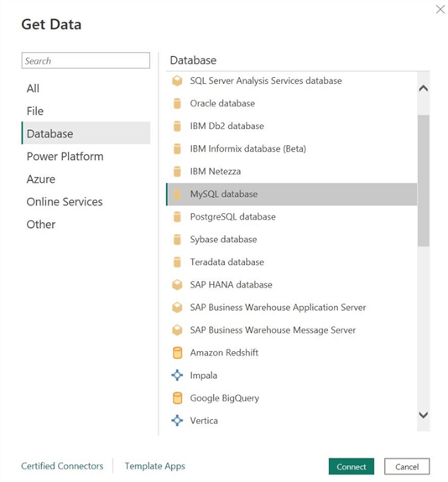Choose SAP Business Warehouse Message Server
This screenshot has height=482, width=448.
point(292,330)
